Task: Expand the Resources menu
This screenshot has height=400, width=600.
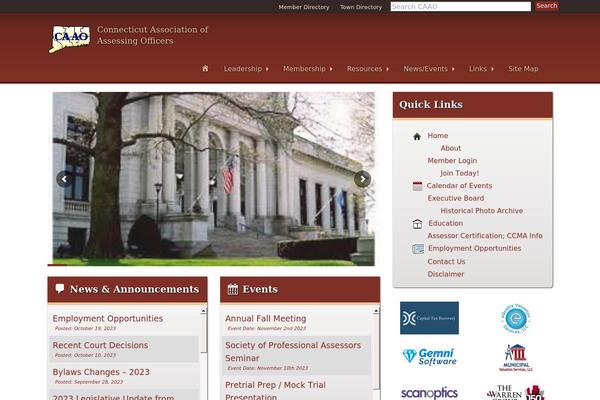Action: pyautogui.click(x=368, y=69)
